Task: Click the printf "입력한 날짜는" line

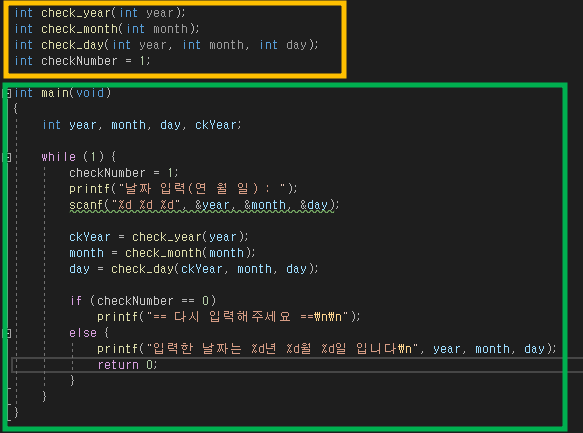Action: [326, 349]
